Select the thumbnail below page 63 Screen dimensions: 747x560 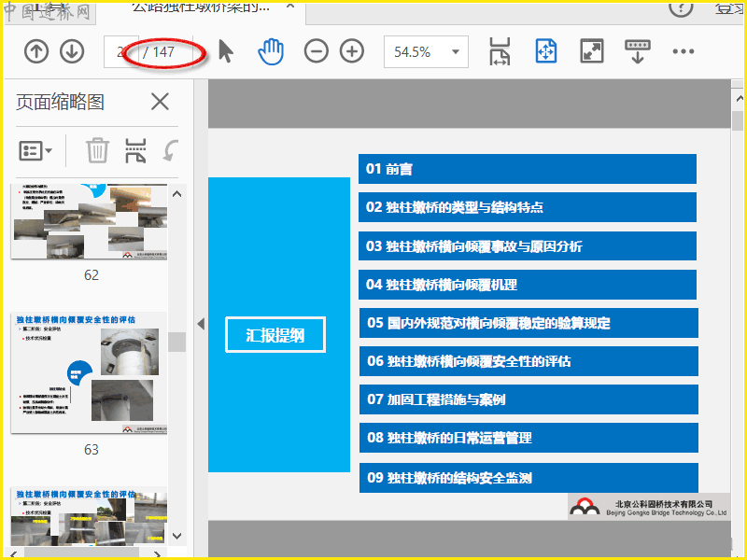click(89, 516)
